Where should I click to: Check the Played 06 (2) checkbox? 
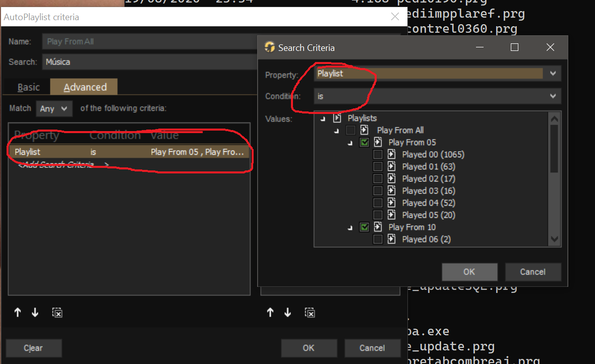[x=378, y=239]
